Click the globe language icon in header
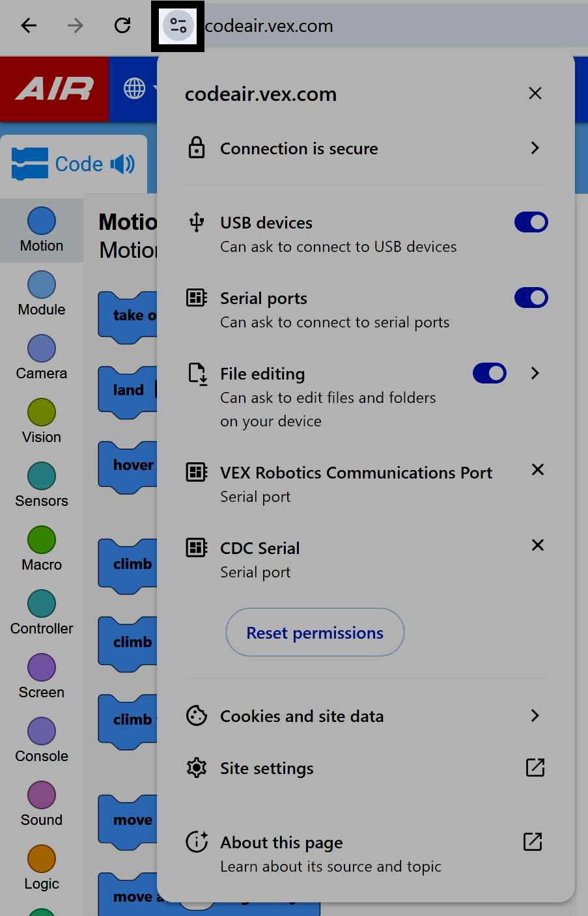The width and height of the screenshot is (588, 916). (x=134, y=88)
